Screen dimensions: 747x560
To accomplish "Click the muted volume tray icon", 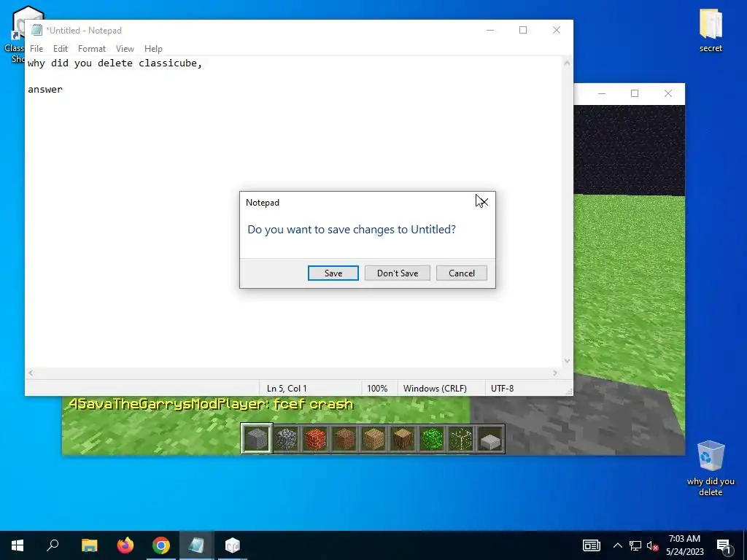I will [653, 545].
